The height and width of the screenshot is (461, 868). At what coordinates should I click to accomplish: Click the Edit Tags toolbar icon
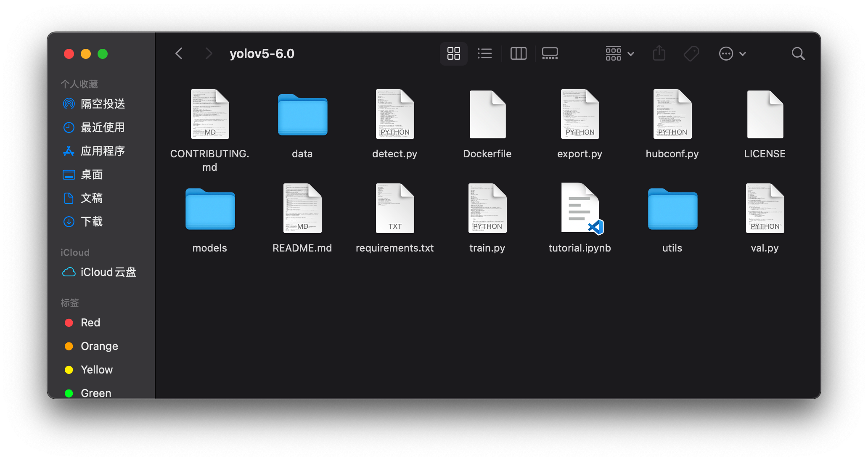pos(691,53)
